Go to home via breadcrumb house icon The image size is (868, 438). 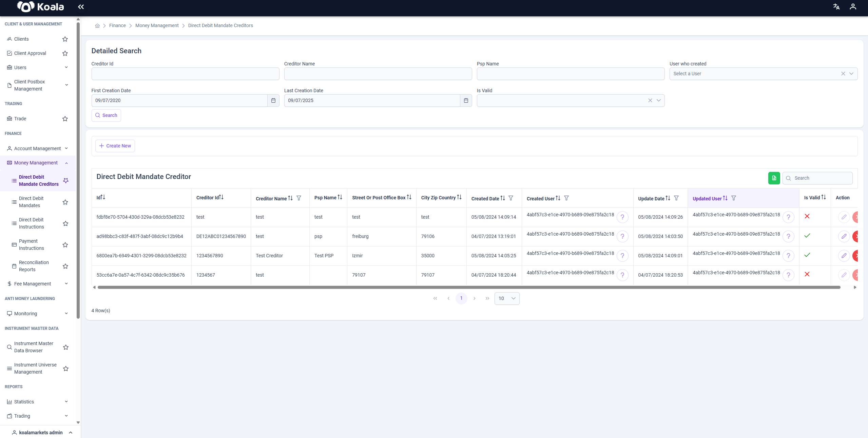[97, 26]
